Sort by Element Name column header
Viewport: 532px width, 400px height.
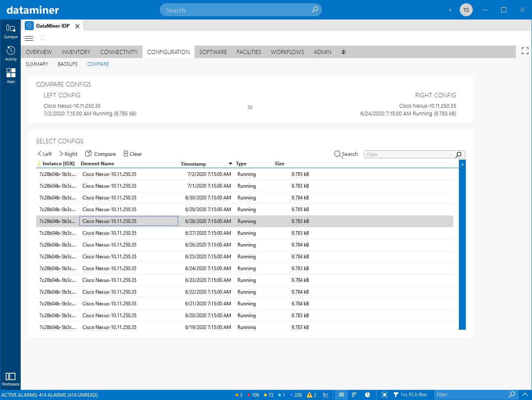[97, 164]
